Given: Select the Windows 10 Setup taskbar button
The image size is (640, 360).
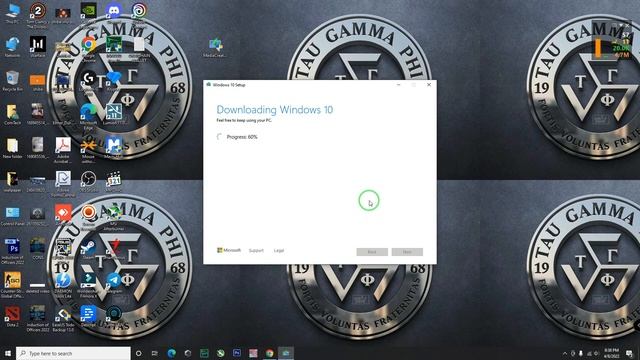Looking at the screenshot, I should (x=286, y=353).
